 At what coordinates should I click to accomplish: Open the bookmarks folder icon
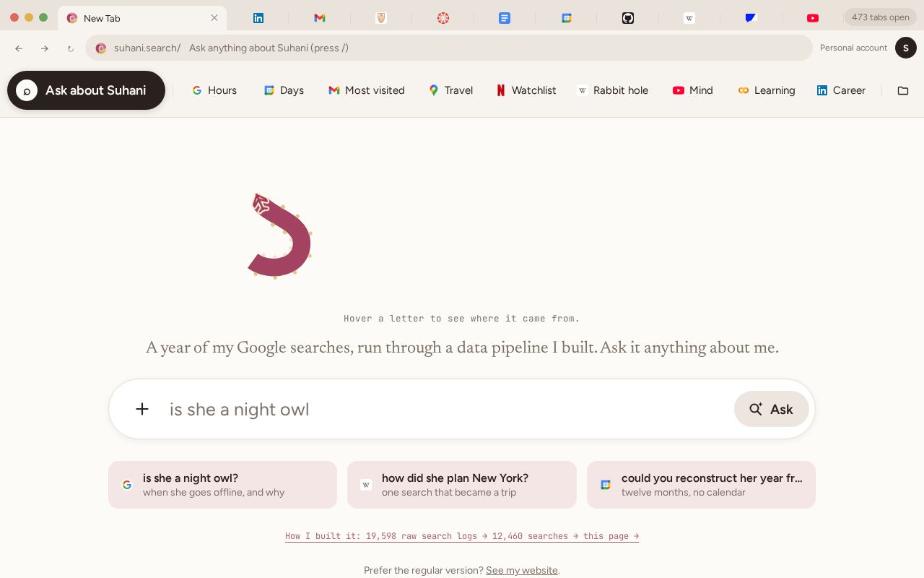(x=903, y=90)
